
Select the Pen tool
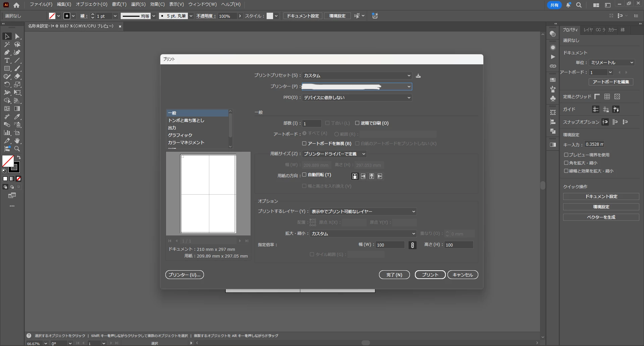click(x=7, y=52)
